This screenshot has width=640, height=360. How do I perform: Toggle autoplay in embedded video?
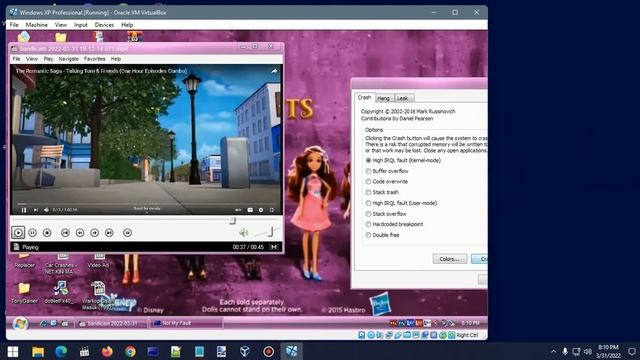[238, 210]
